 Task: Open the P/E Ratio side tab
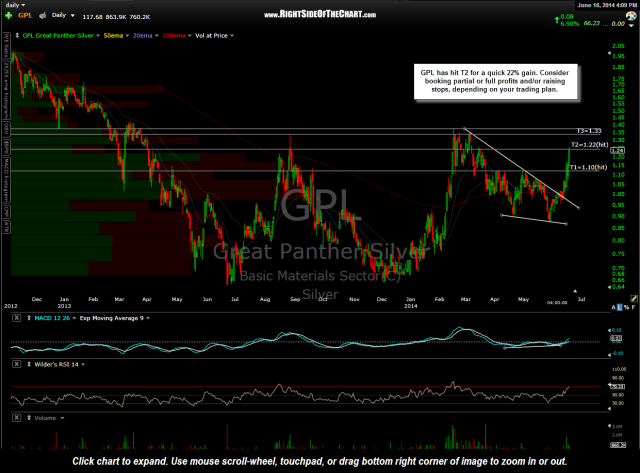(6, 47)
